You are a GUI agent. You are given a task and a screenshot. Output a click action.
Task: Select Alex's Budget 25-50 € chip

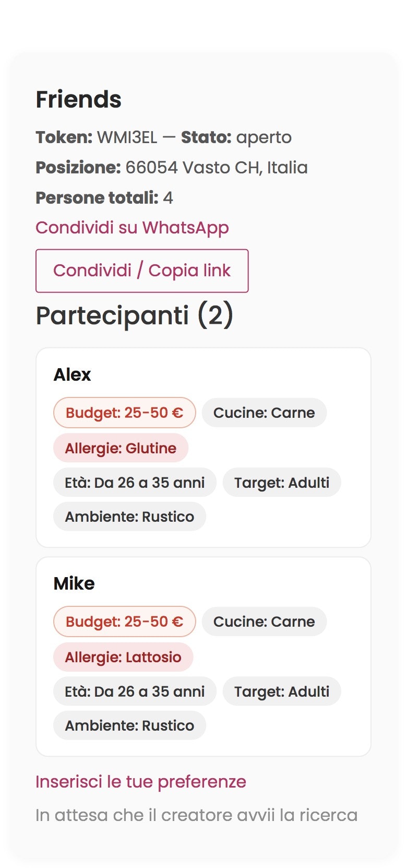(124, 413)
